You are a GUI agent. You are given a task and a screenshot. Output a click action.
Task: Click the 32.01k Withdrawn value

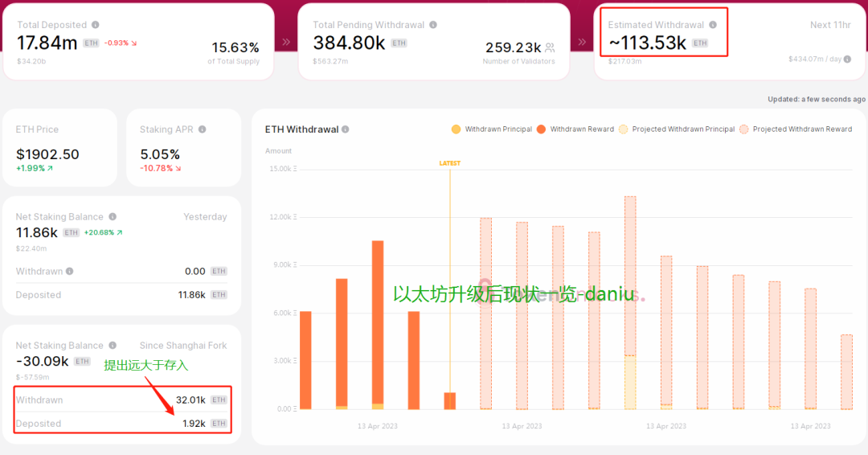tap(190, 400)
